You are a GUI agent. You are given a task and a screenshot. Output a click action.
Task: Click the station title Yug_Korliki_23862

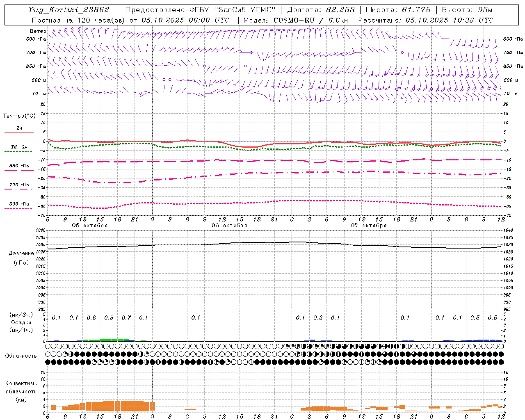tap(69, 10)
